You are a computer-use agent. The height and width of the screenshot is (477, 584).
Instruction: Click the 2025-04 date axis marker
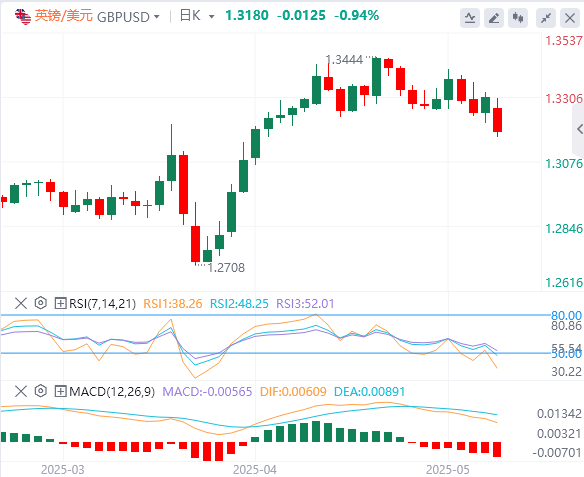[x=255, y=469]
